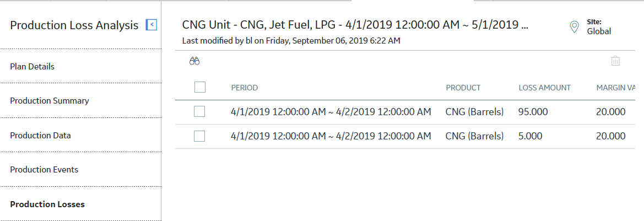
Task: Collapse the Production Loss Analysis sidebar
Action: coord(151,25)
